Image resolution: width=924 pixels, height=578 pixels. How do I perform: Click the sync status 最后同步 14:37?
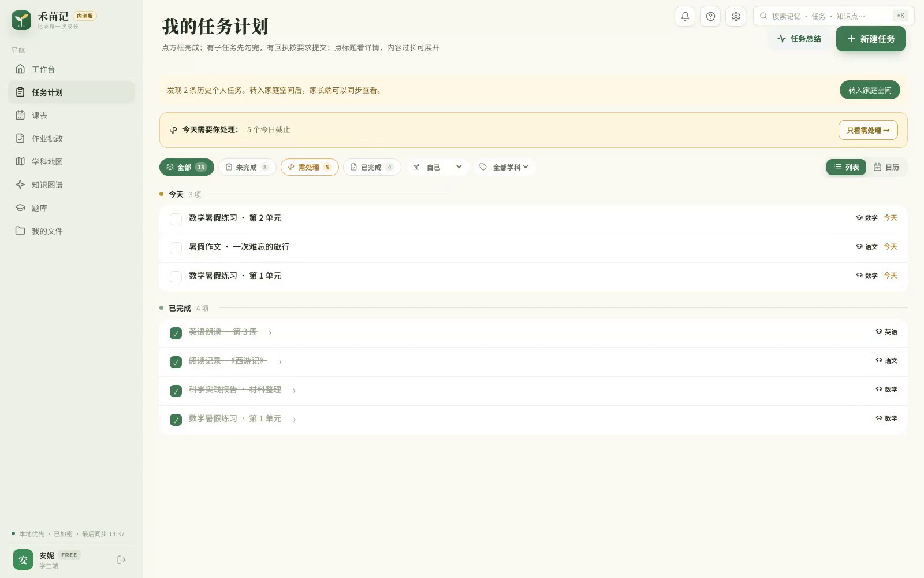pyautogui.click(x=103, y=534)
